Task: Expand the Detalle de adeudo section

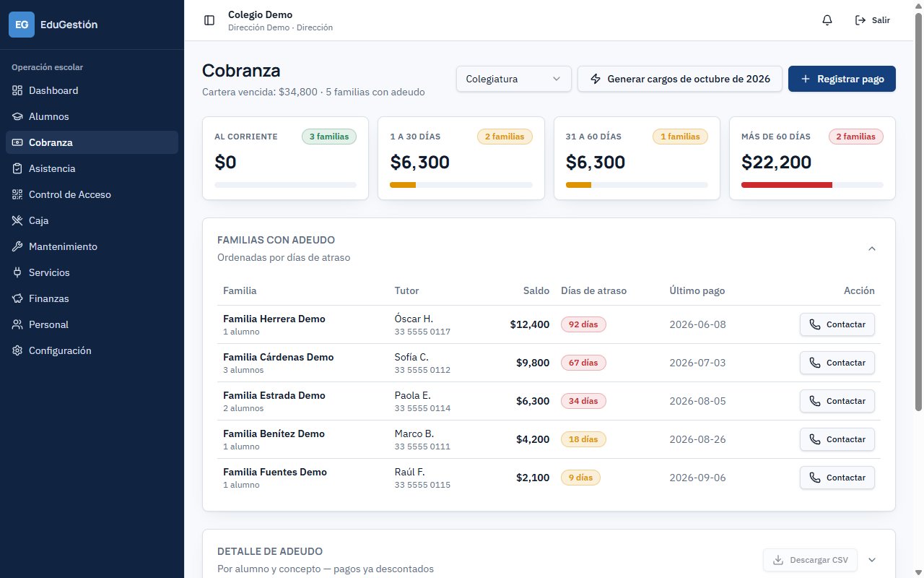Action: click(872, 560)
